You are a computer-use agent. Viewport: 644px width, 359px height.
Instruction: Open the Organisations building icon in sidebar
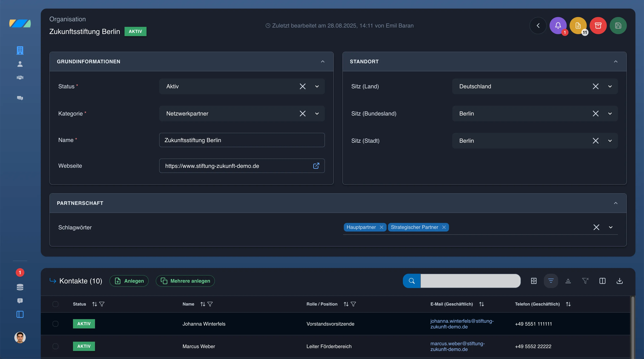pos(20,50)
